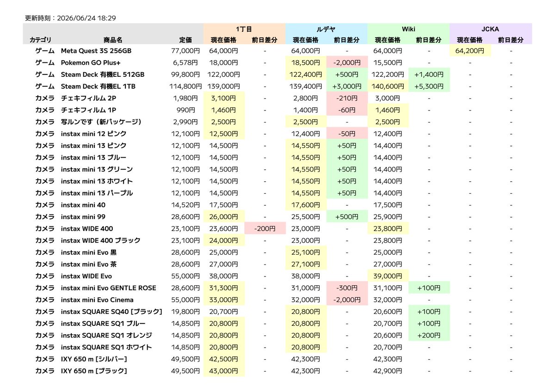This screenshot has width=555, height=392.
Task: Click the 商品名 column header
Action: click(x=113, y=40)
